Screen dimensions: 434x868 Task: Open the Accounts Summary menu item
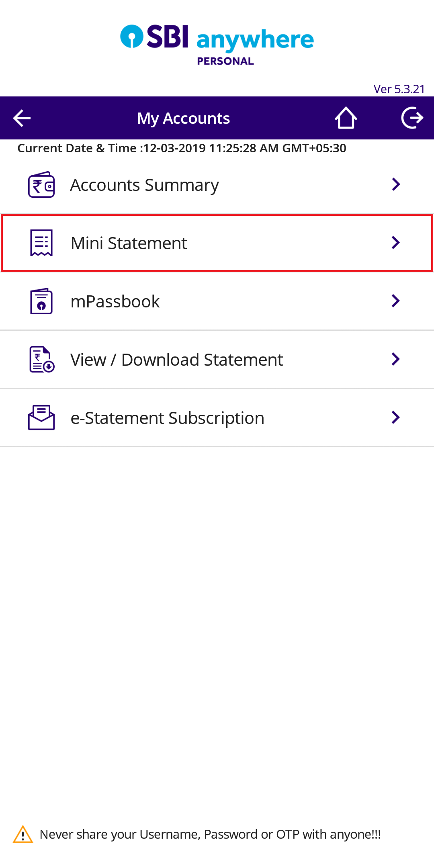pos(217,184)
